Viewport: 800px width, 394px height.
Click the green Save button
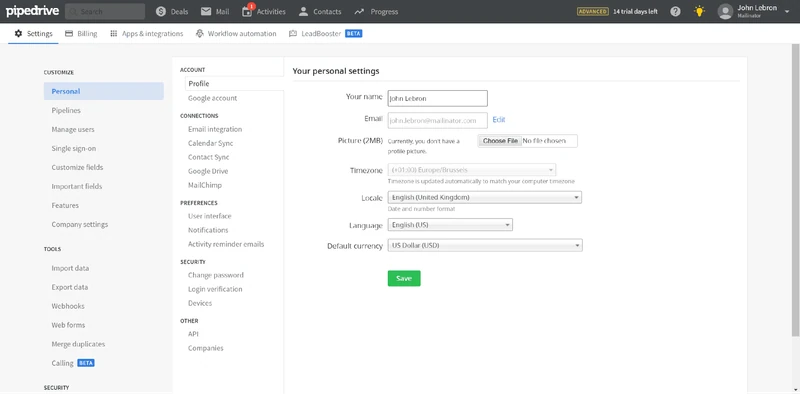click(404, 278)
